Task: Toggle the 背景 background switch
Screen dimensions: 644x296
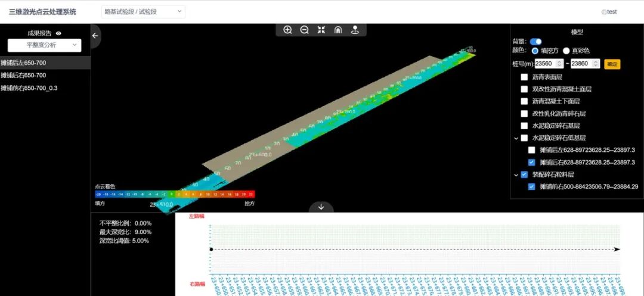Action: [x=535, y=42]
